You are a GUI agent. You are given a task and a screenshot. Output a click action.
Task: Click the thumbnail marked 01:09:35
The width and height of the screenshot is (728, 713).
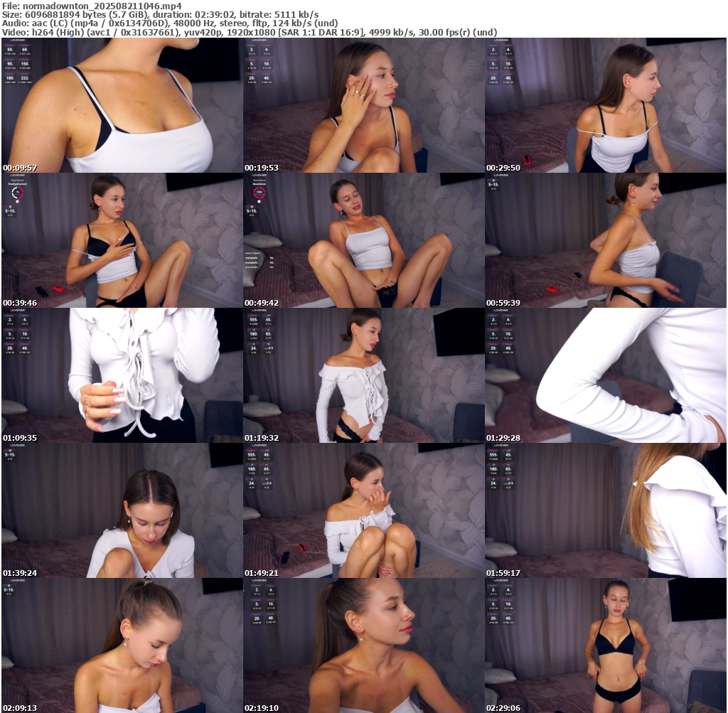point(122,375)
